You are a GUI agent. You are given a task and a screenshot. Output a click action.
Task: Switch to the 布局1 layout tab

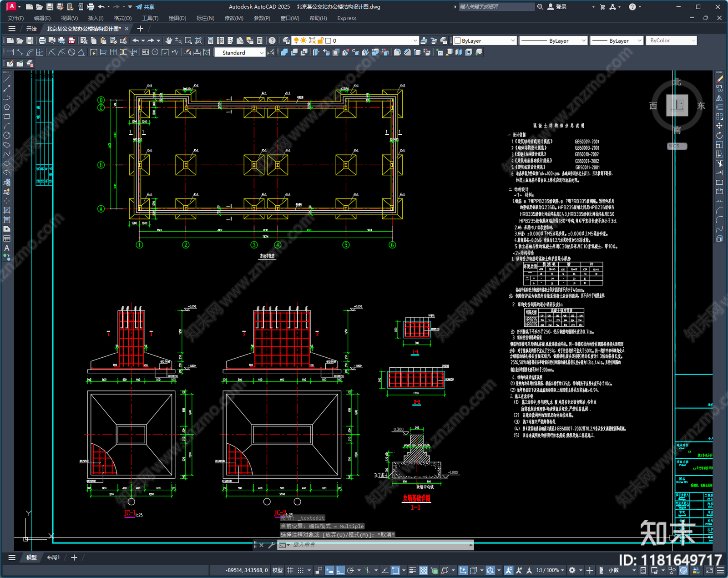pyautogui.click(x=53, y=558)
